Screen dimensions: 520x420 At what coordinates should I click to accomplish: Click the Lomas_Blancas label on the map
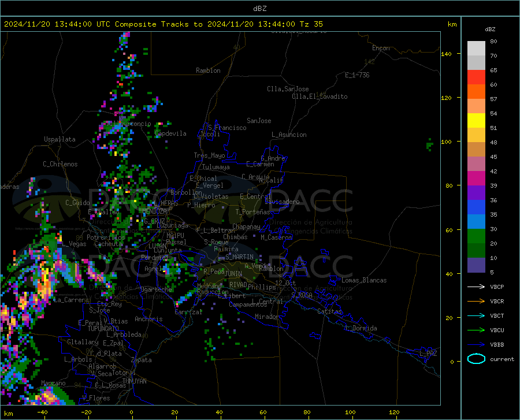click(364, 280)
